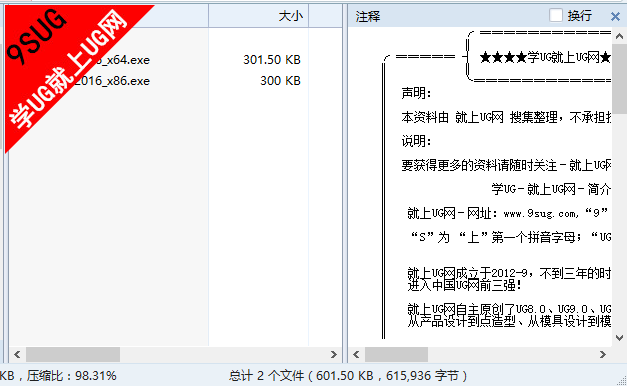Image resolution: width=627 pixels, height=386 pixels.
Task: Click file list scroll right arrow
Action: click(334, 354)
